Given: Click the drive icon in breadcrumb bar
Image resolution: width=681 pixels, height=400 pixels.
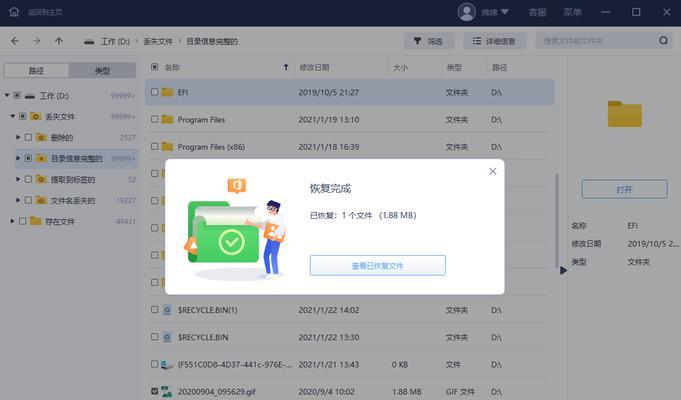Looking at the screenshot, I should 89,42.
